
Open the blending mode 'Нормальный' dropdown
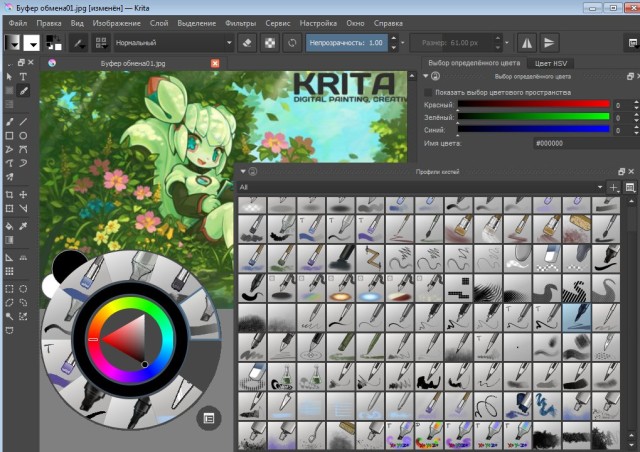(171, 44)
